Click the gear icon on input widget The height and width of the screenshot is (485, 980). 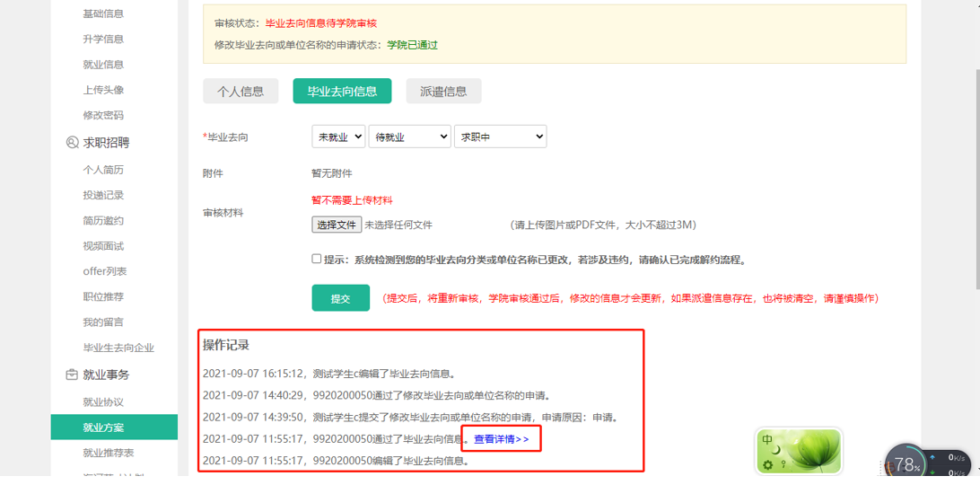pyautogui.click(x=767, y=464)
